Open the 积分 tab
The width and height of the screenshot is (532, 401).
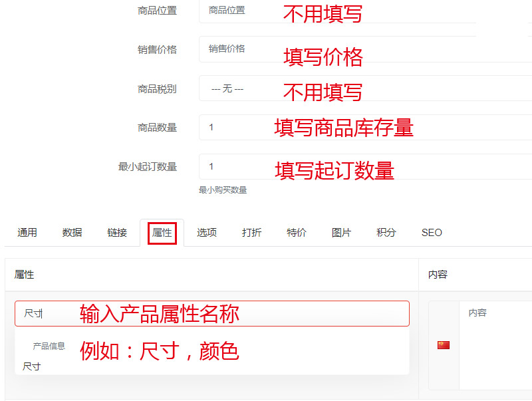point(384,233)
